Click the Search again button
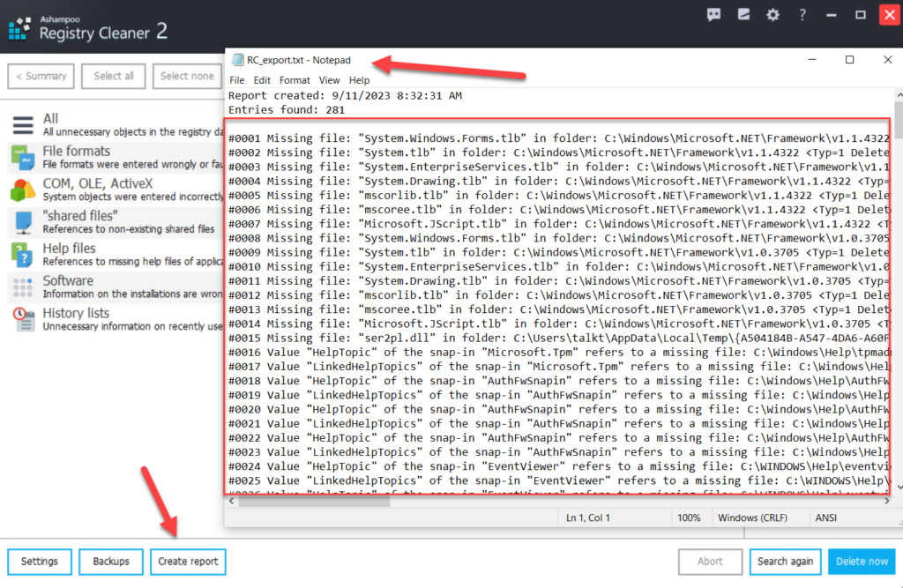Image resolution: width=903 pixels, height=588 pixels. [785, 562]
